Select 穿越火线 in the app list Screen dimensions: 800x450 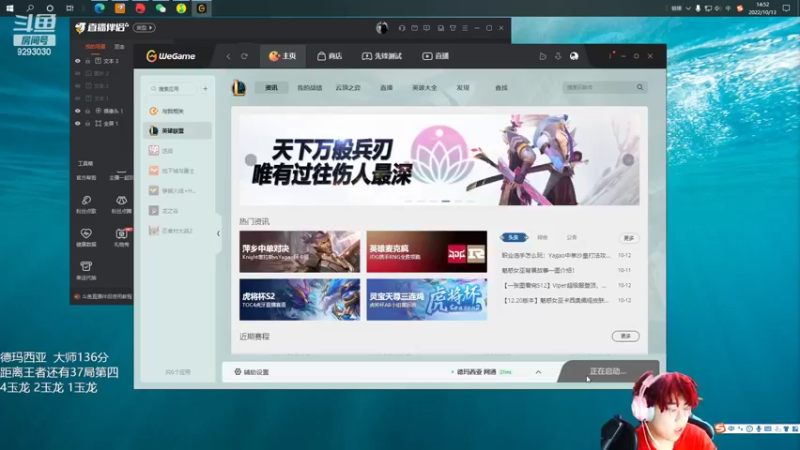pos(177,190)
